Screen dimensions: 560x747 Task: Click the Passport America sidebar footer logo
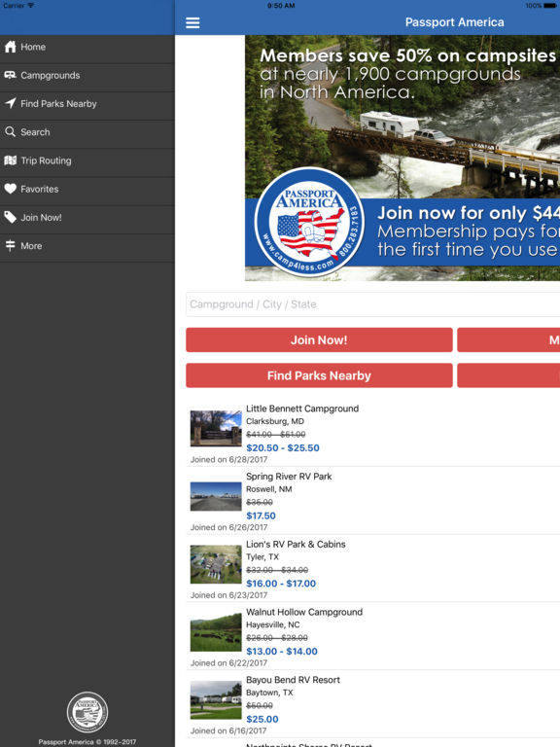click(87, 712)
